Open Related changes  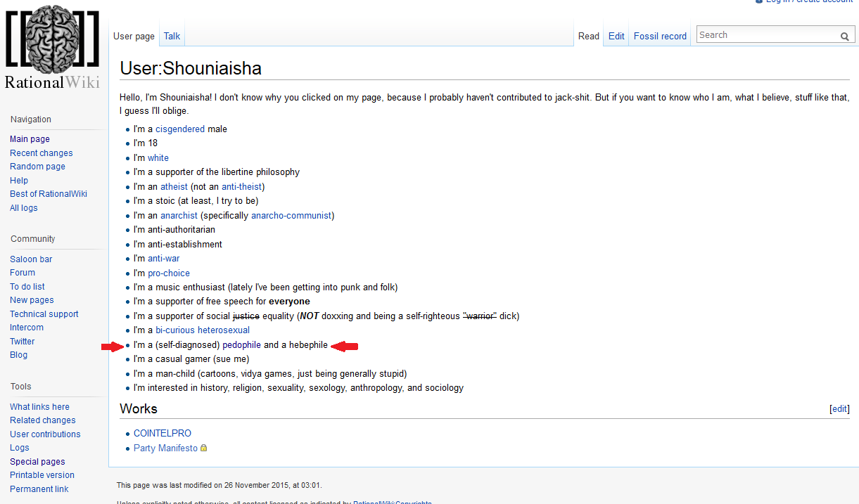click(43, 420)
